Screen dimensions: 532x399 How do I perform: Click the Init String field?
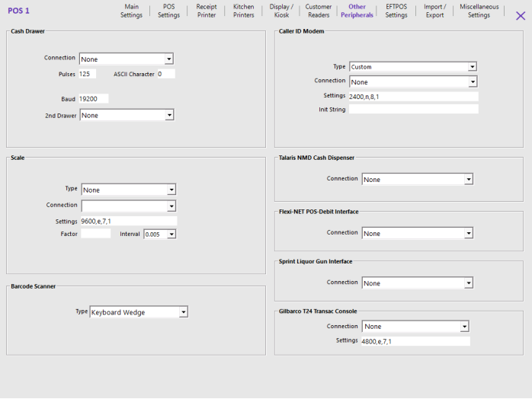coord(414,109)
